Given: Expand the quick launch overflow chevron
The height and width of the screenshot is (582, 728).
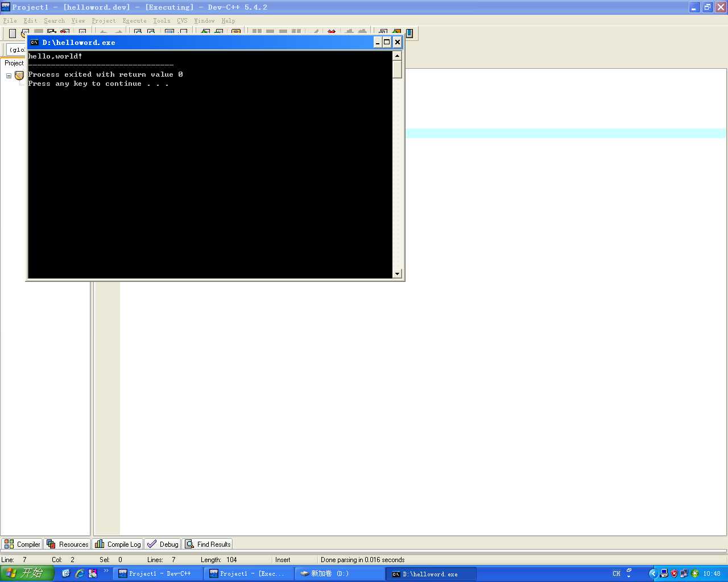Looking at the screenshot, I should (x=106, y=571).
